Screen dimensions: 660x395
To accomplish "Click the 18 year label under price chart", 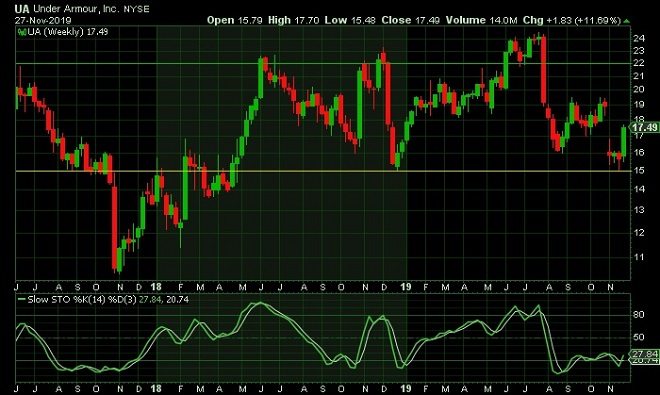I will 156,287.
